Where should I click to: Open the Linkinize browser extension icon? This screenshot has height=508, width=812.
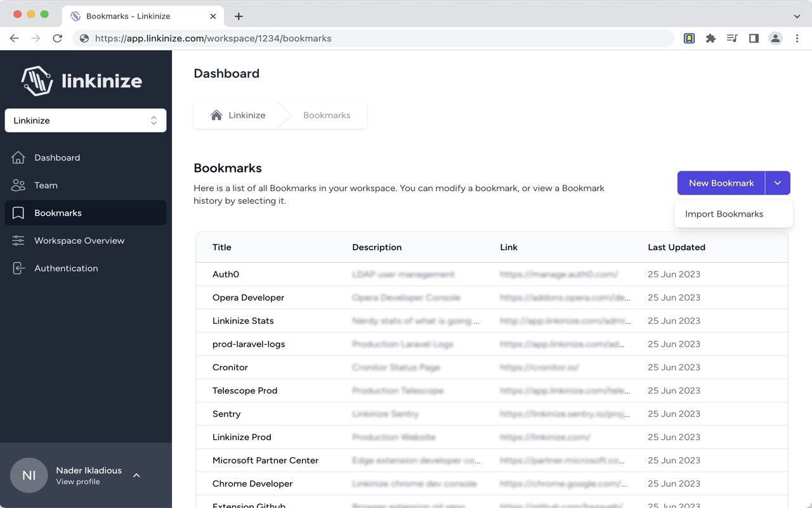(689, 38)
